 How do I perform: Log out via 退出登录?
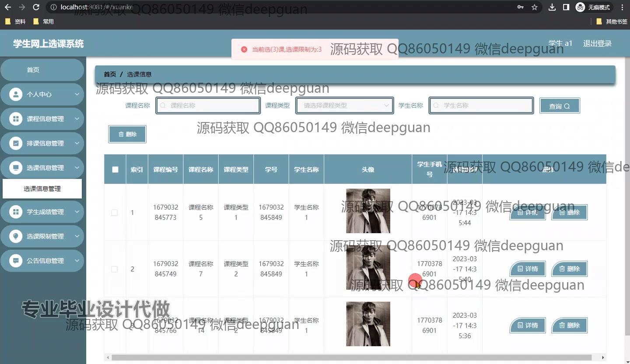click(x=597, y=43)
